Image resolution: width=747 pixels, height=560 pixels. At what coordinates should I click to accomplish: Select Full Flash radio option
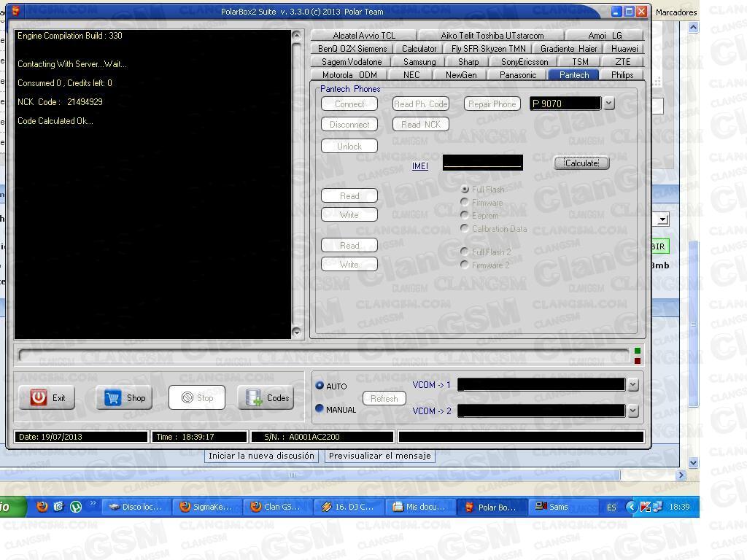[465, 190]
